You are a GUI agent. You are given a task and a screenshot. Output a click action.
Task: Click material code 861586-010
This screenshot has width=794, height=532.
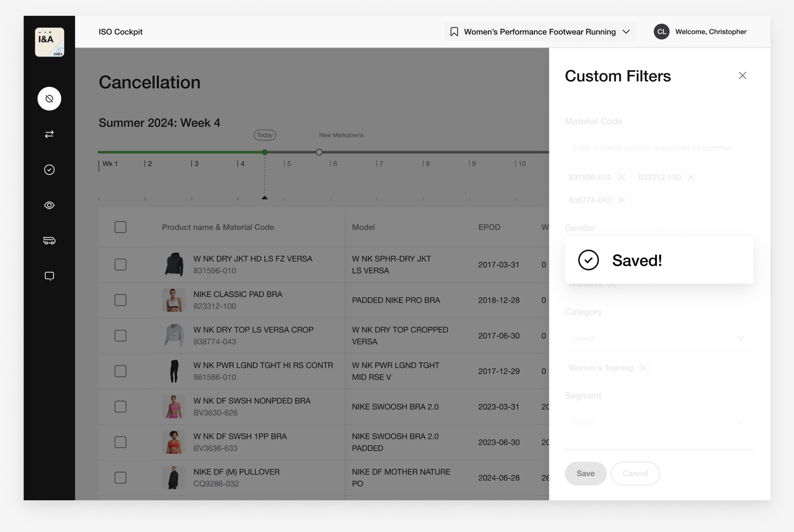tap(215, 377)
